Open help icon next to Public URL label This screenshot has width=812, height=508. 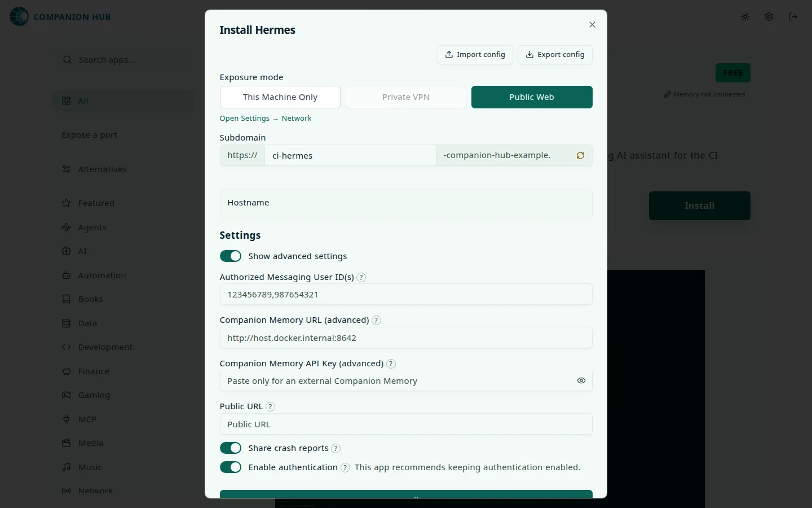pyautogui.click(x=270, y=407)
